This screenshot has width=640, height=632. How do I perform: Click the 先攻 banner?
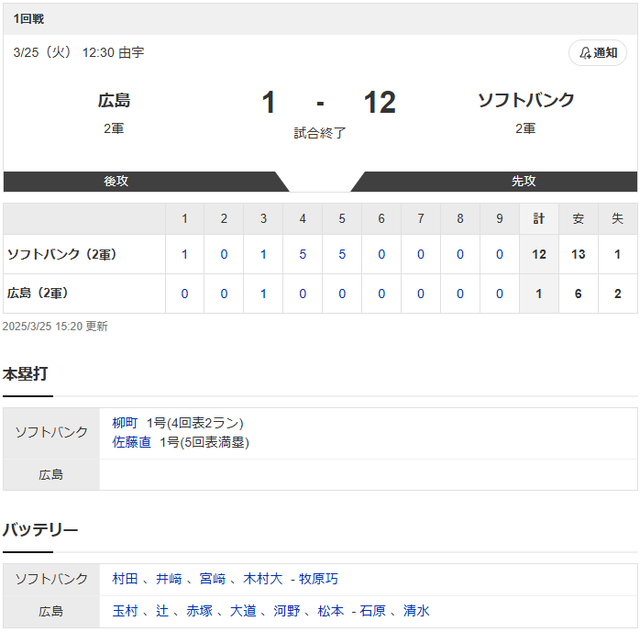tap(524, 181)
